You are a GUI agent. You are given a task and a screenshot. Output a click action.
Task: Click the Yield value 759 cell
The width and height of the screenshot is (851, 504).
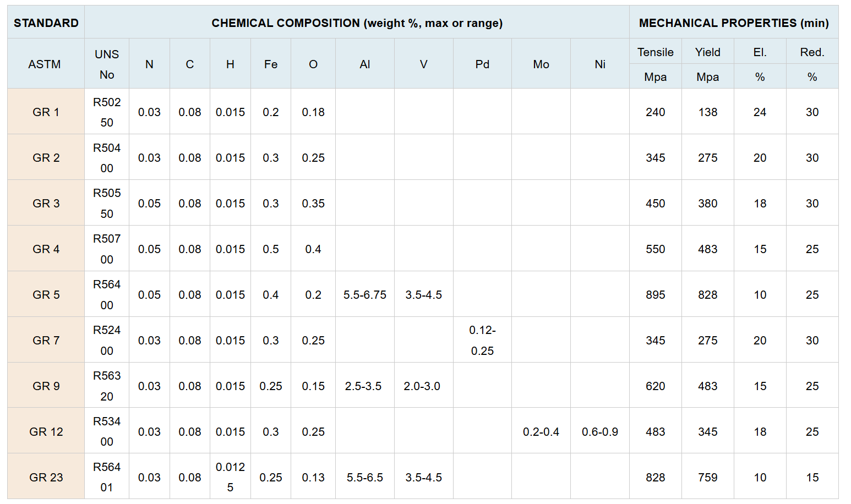click(708, 477)
